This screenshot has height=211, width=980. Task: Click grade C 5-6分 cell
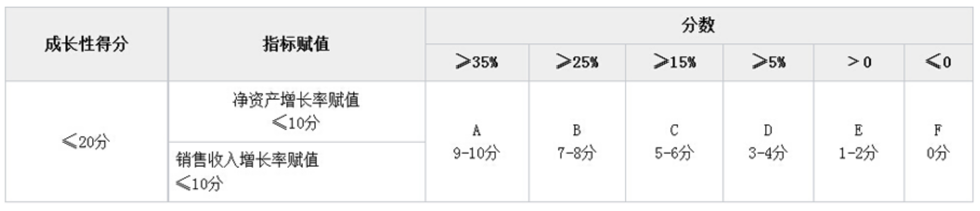(674, 142)
